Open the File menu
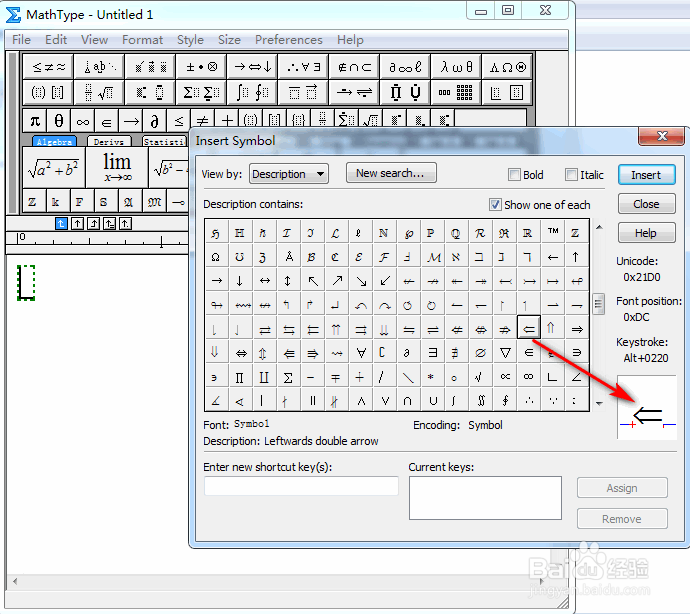 click(22, 40)
